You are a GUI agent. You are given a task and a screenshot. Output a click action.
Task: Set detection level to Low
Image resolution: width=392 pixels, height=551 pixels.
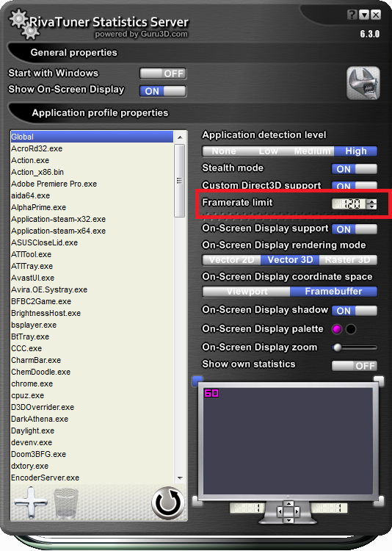(268, 151)
